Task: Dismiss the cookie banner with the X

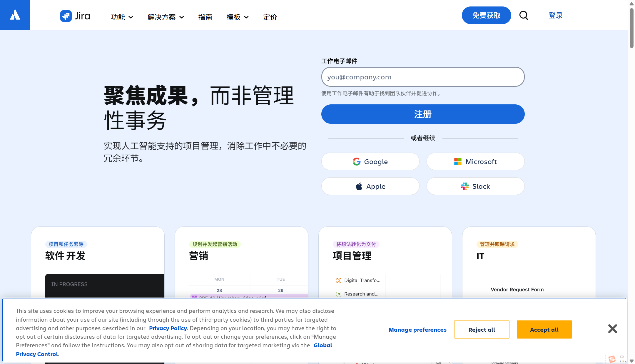Action: 613,329
